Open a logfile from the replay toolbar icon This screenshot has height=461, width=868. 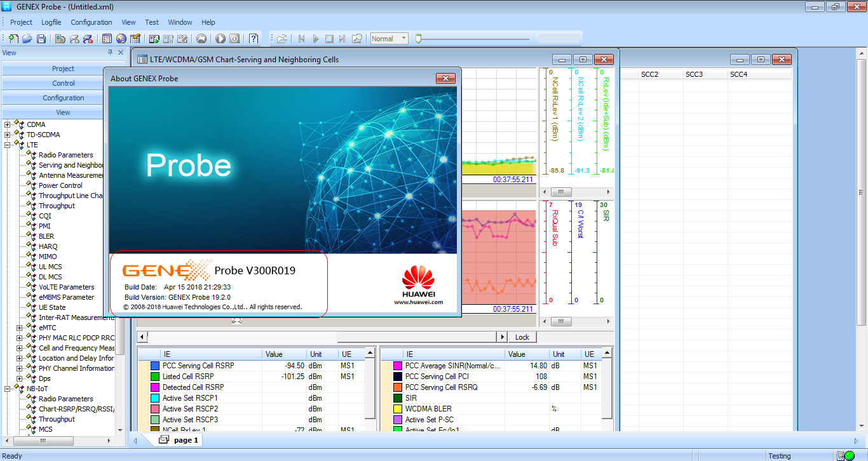281,38
